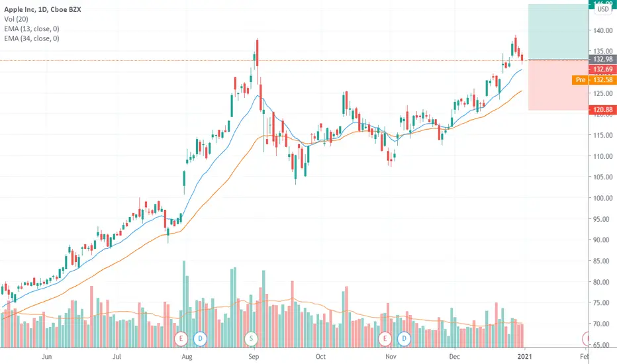This screenshot has width=617, height=364.
Task: Click the green profit target zone
Action: 558,32
